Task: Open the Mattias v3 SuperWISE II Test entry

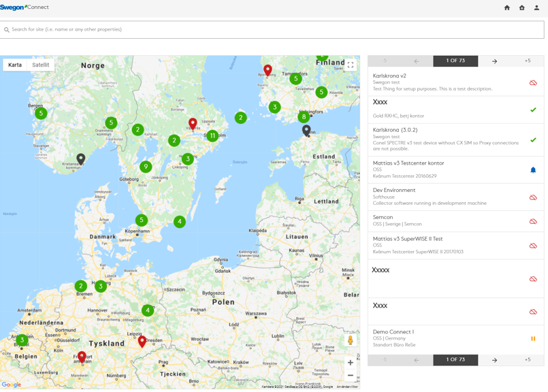Action: [x=455, y=245]
